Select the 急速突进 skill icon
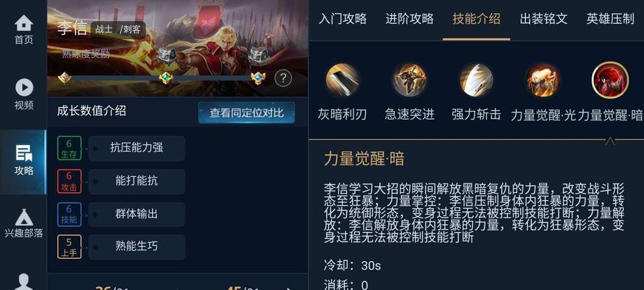 click(409, 80)
